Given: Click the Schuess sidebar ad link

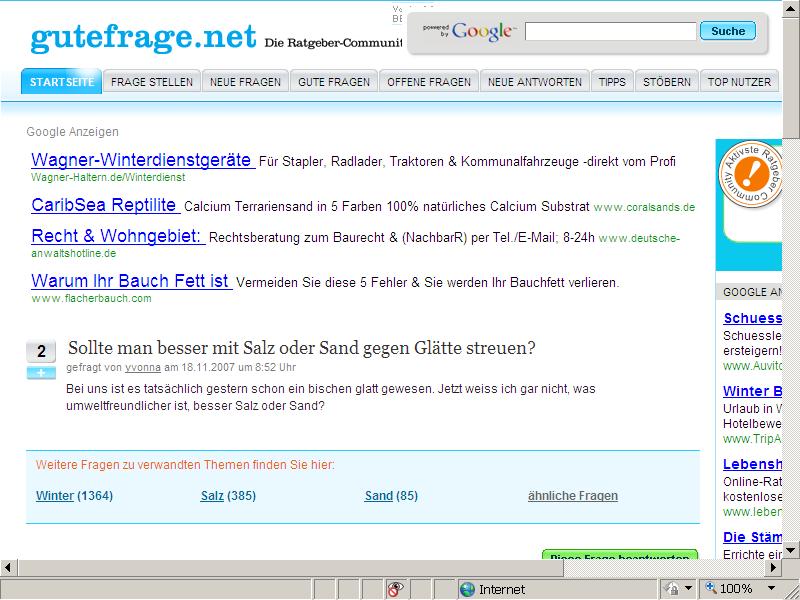Looking at the screenshot, I should (x=752, y=318).
